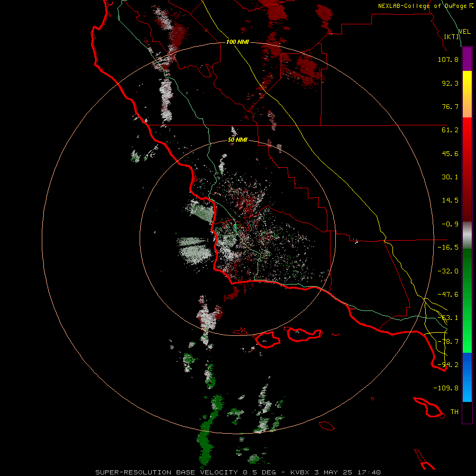This screenshot has height=476, width=476.
Task: Click the 17:40 timestamp in caption
Action: [x=370, y=472]
